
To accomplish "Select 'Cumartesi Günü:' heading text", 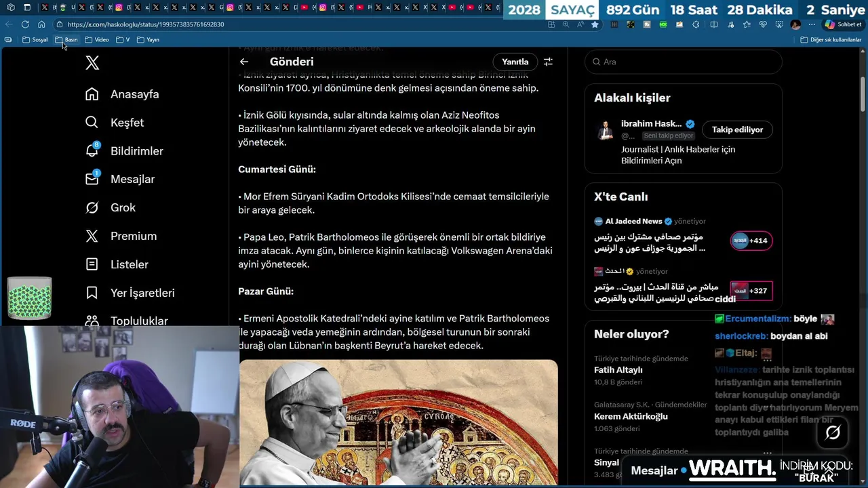I will tap(277, 169).
